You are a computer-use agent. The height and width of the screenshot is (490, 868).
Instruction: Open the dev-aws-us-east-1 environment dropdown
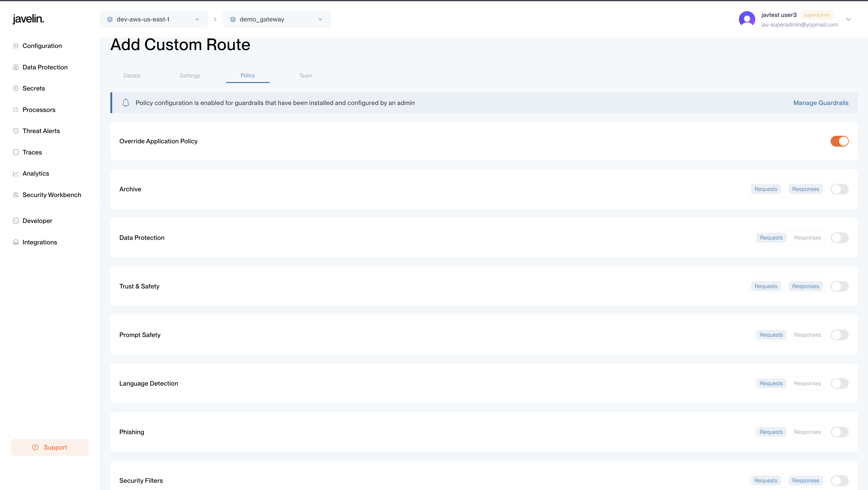pos(154,20)
